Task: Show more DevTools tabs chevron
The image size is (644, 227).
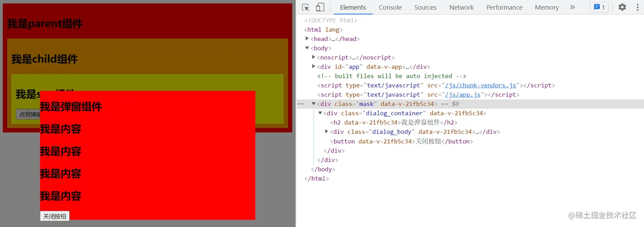Action: point(572,7)
